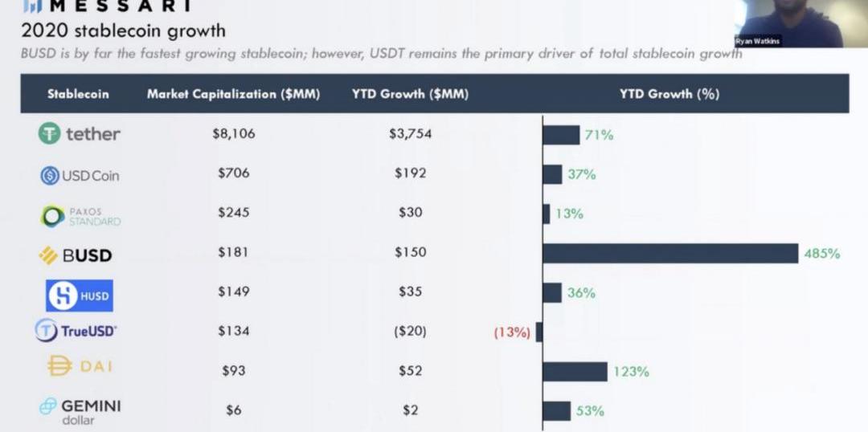Click the 2020 stablecoin growth title
This screenshot has height=432, width=868.
[123, 32]
